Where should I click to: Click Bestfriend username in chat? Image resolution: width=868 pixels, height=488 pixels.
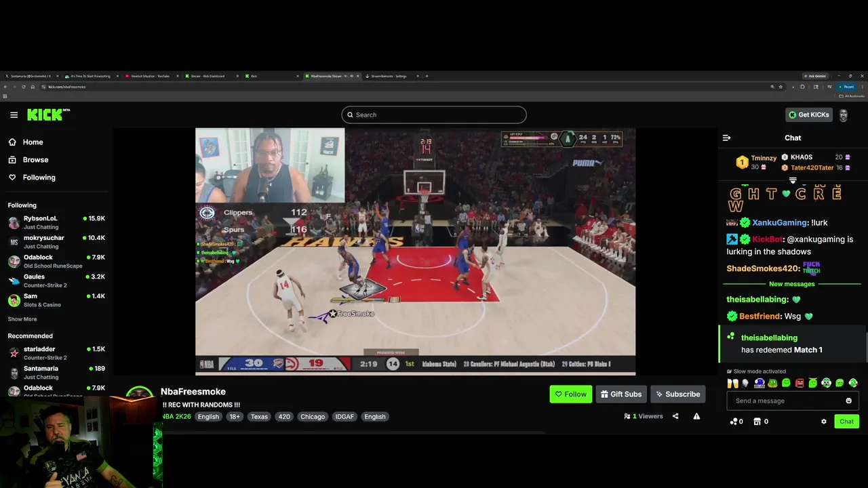(x=759, y=316)
